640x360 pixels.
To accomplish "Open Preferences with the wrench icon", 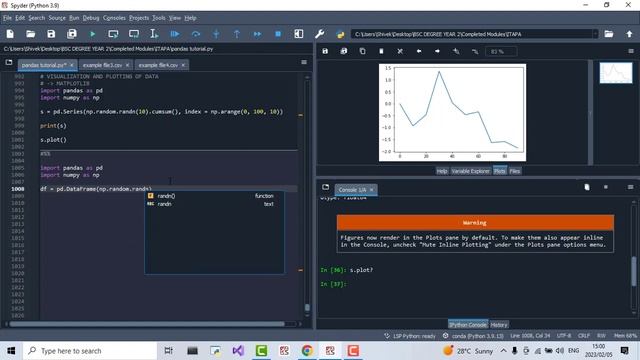I will coord(320,34).
